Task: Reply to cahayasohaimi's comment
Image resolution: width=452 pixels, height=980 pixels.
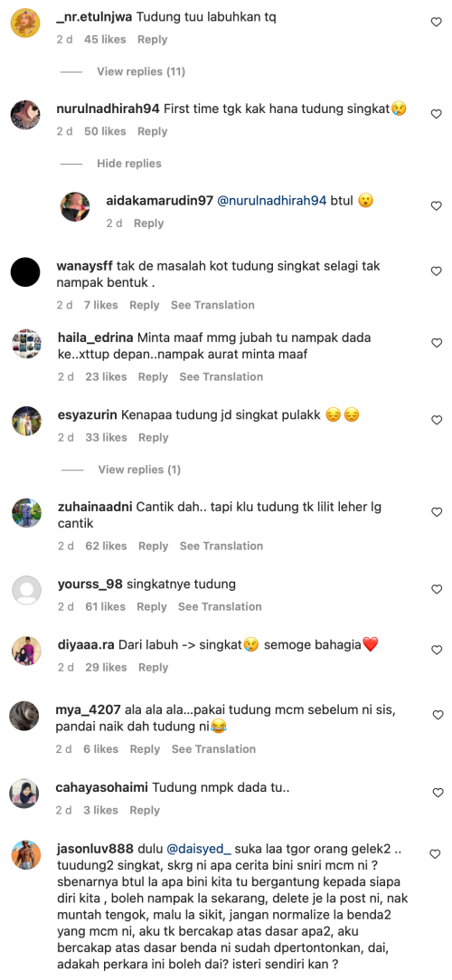Action: pos(145,810)
